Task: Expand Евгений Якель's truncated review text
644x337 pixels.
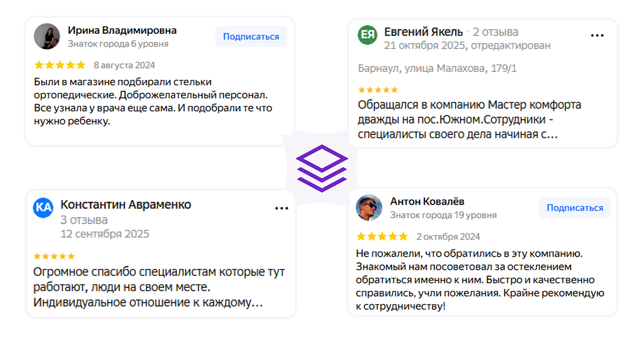Action: point(550,135)
